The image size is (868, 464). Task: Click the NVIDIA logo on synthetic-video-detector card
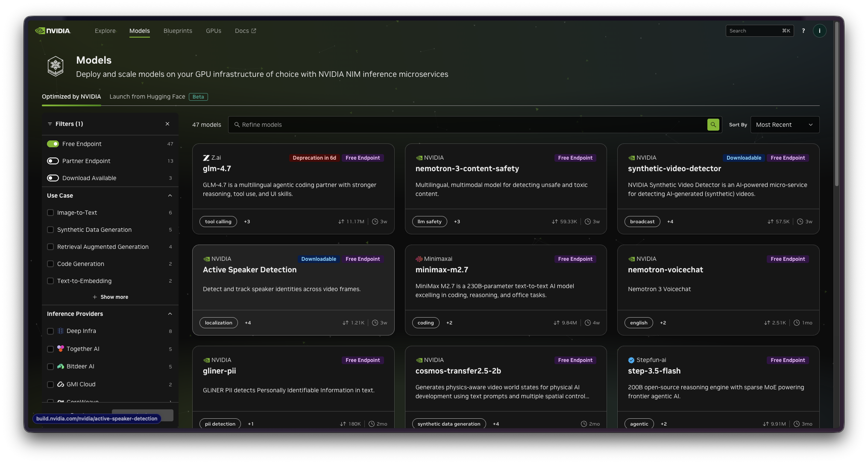click(631, 158)
